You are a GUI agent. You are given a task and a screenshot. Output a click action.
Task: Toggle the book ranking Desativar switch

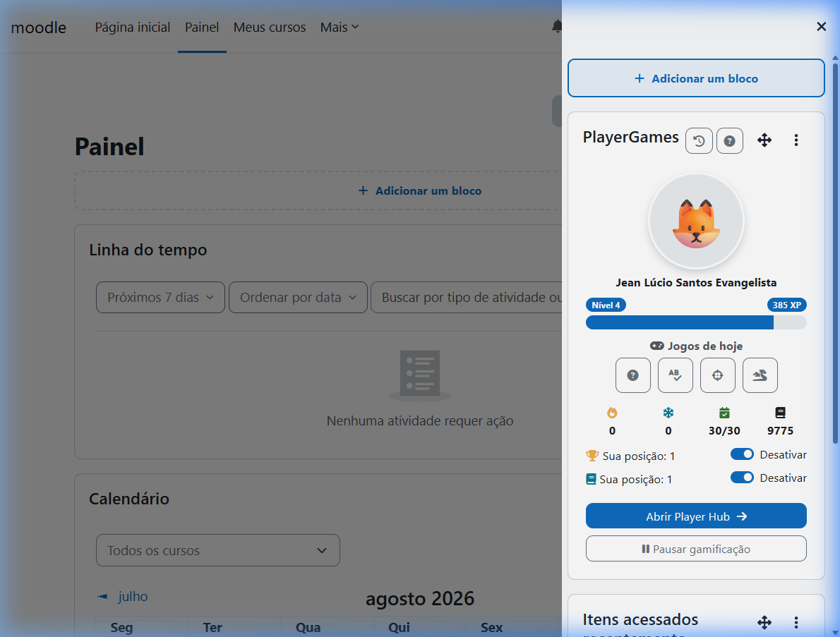click(x=742, y=478)
